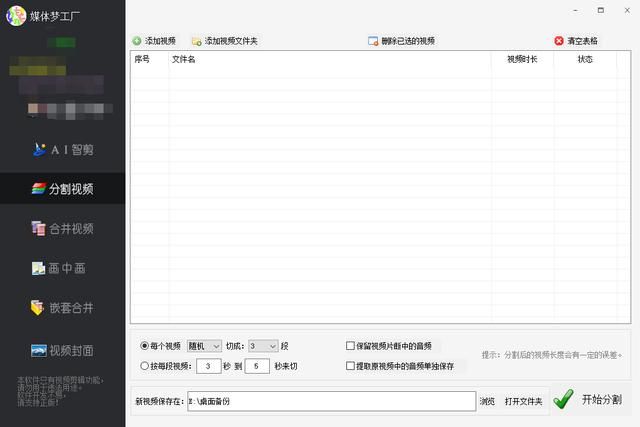
Task: Click 添加视频文件夹 button text
Action: pyautogui.click(x=231, y=41)
